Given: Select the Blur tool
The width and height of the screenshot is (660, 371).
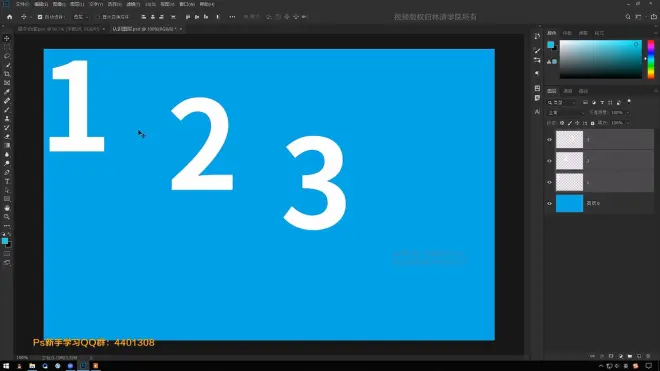Looking at the screenshot, I should tap(7, 155).
